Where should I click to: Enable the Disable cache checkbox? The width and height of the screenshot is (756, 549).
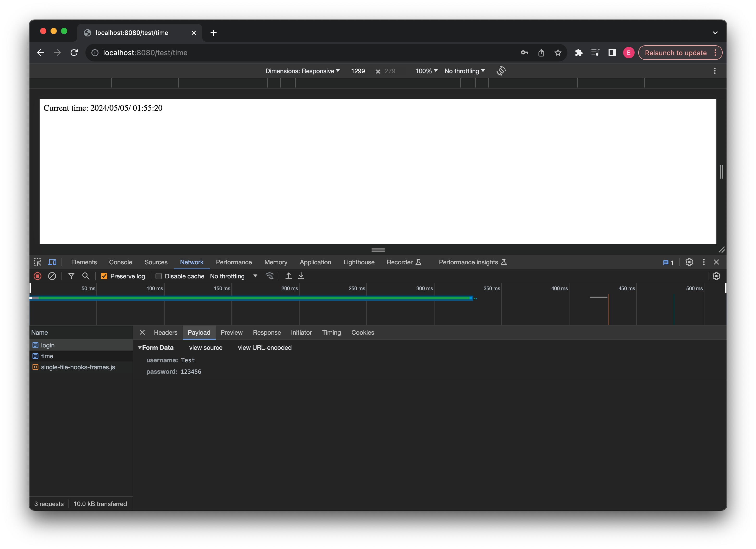coord(159,276)
